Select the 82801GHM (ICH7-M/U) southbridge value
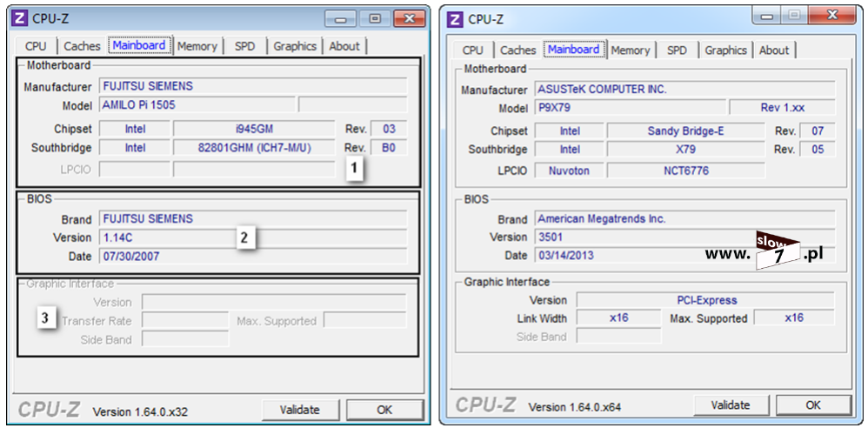 click(254, 148)
